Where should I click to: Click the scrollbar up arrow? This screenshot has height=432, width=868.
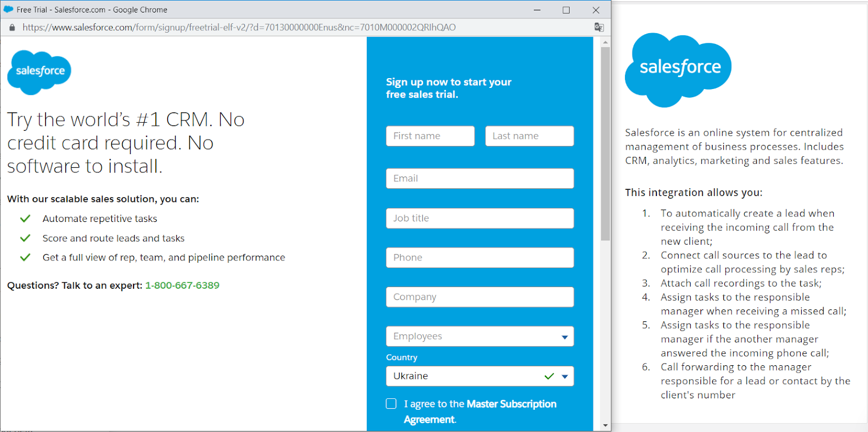[605, 42]
